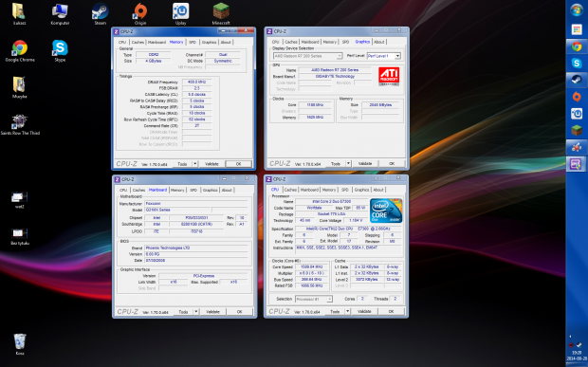The height and width of the screenshot is (367, 588).
Task: Open the Minecraft desktop icon
Action: tap(221, 13)
